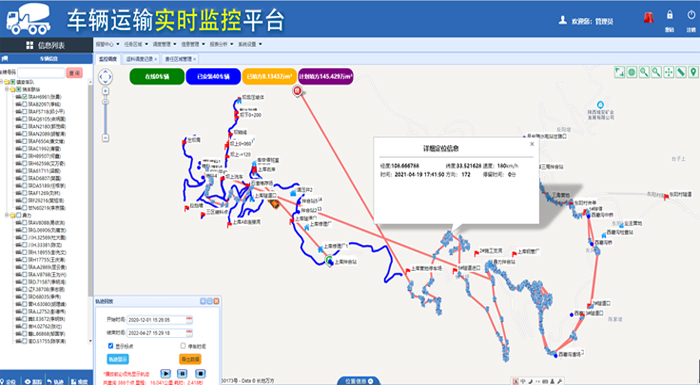Check the AF5718 vehicle checkbox
Screen dimensions: 700x385
(x=25, y=111)
